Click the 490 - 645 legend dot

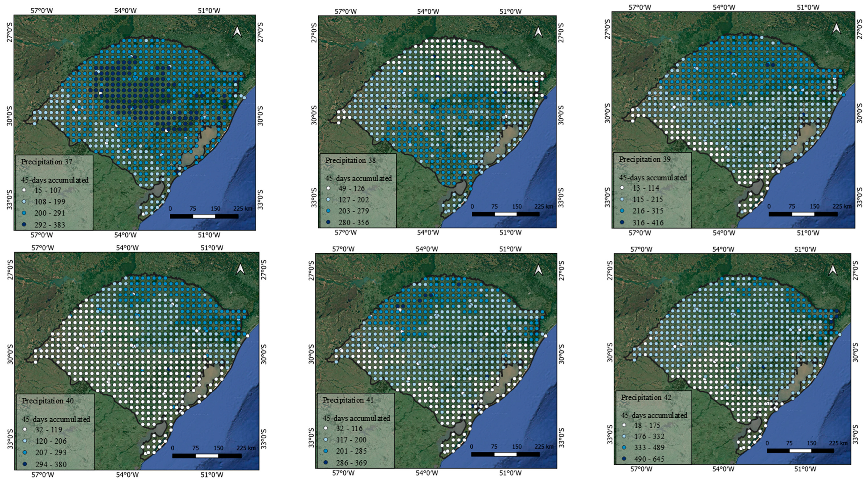pyautogui.click(x=624, y=459)
